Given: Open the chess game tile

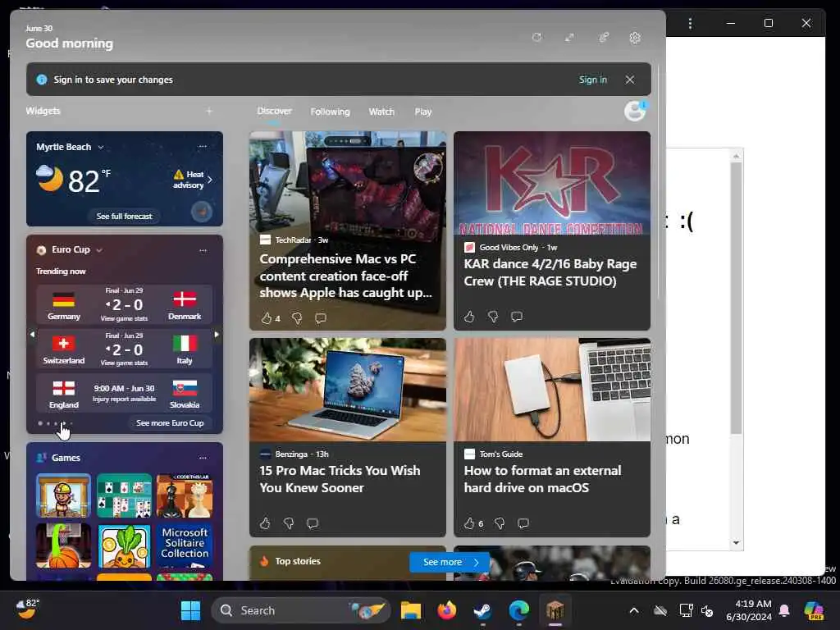Looking at the screenshot, I should point(185,495).
